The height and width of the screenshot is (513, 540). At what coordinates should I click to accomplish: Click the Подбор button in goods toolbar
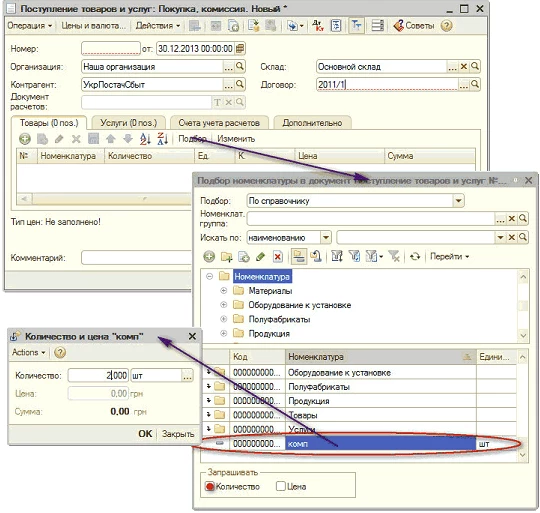tap(192, 139)
